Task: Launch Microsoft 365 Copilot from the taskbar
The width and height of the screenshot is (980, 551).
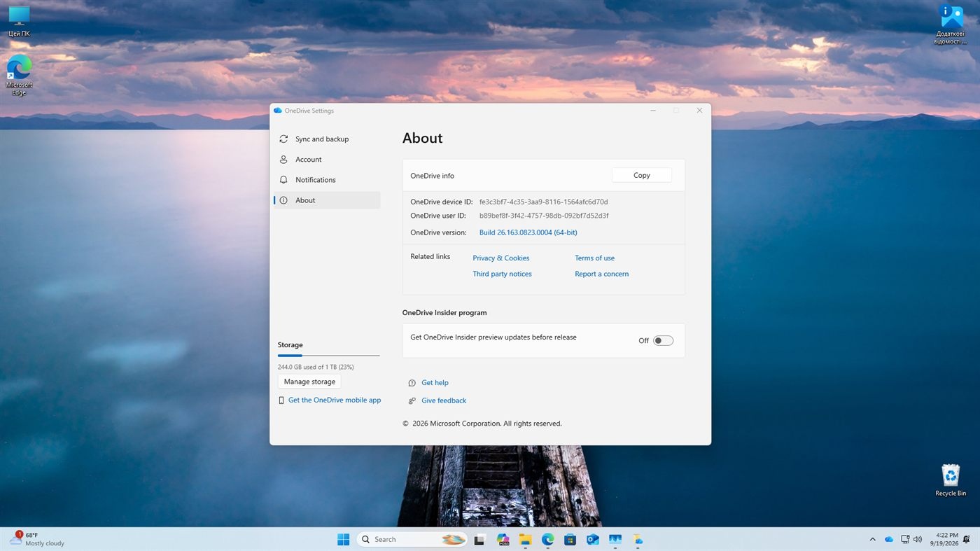Action: point(503,539)
